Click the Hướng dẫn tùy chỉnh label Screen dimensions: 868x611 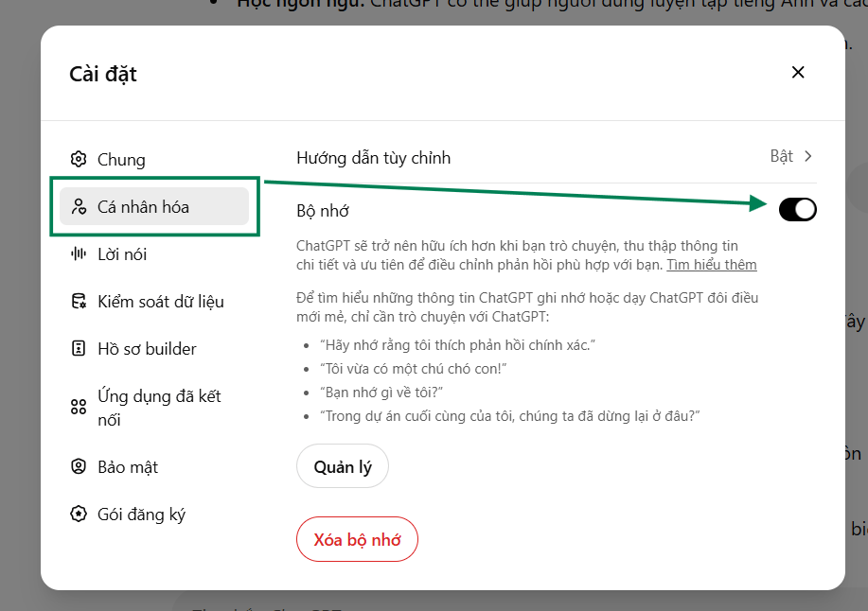[x=374, y=158]
